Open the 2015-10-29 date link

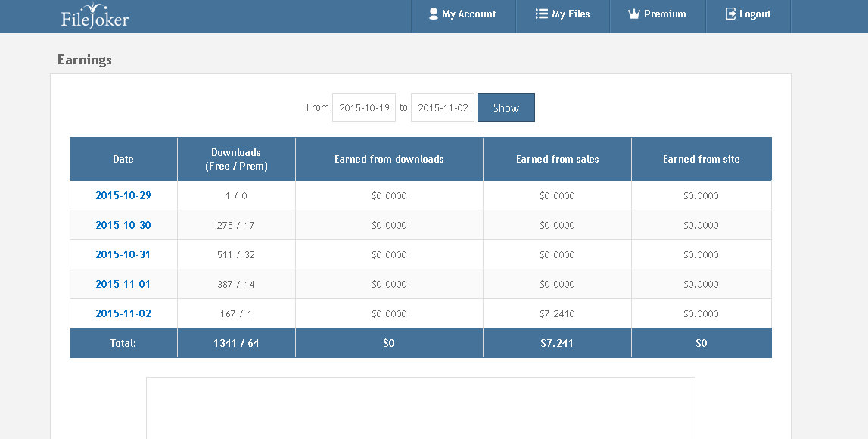pos(123,195)
